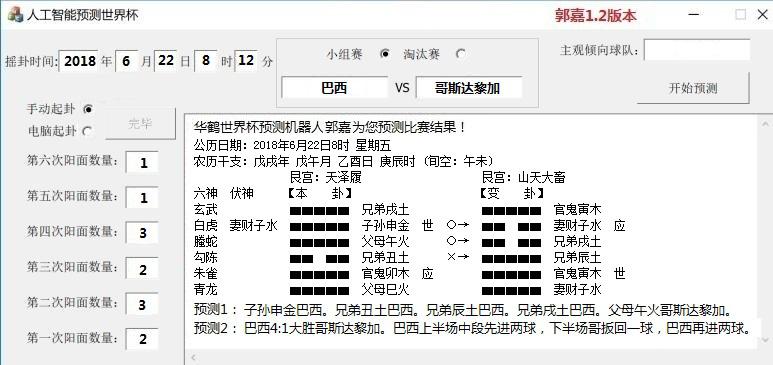Click the app icon in the title bar
Screen dimensions: 773x365
click(15, 14)
